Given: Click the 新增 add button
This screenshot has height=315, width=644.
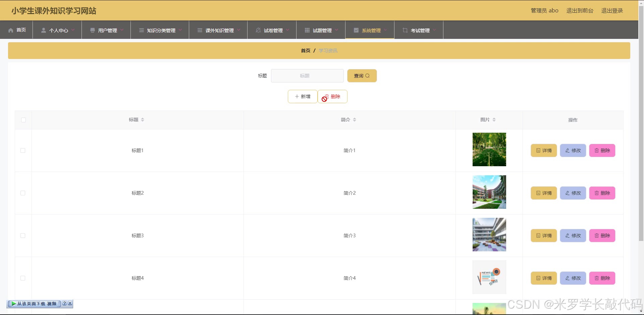Looking at the screenshot, I should tap(303, 97).
